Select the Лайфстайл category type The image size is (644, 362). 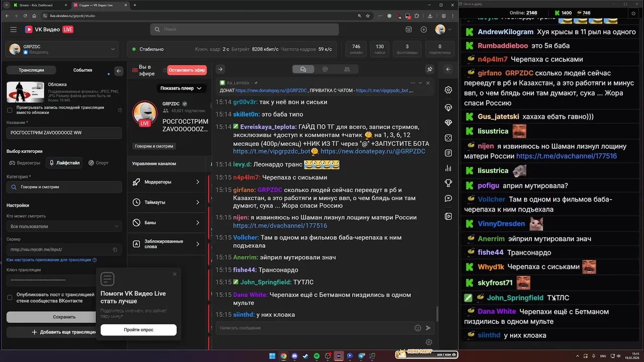click(x=64, y=163)
